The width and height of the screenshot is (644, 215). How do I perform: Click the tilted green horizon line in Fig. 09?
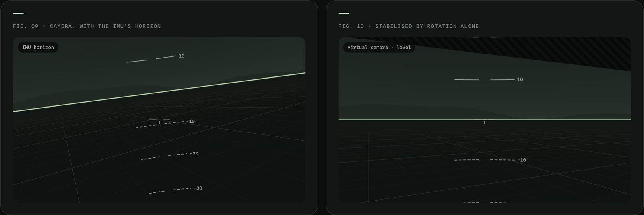click(159, 92)
